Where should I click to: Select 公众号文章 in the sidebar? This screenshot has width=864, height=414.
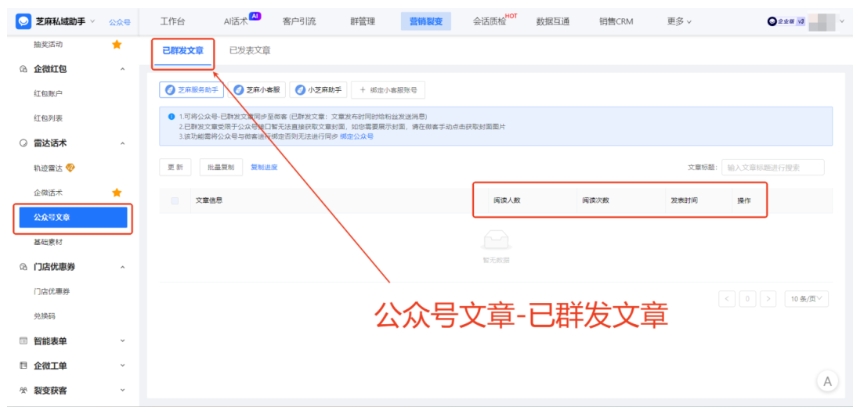[x=73, y=217]
